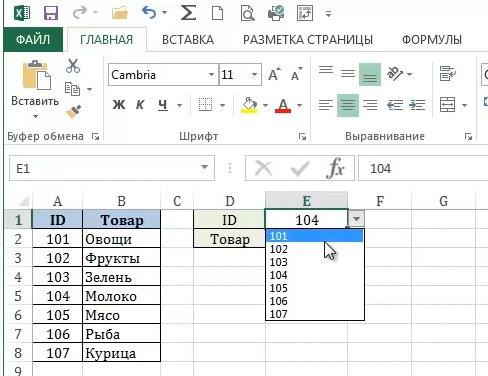Open the ФАЙЛ menu
The height and width of the screenshot is (376, 488).
33,40
